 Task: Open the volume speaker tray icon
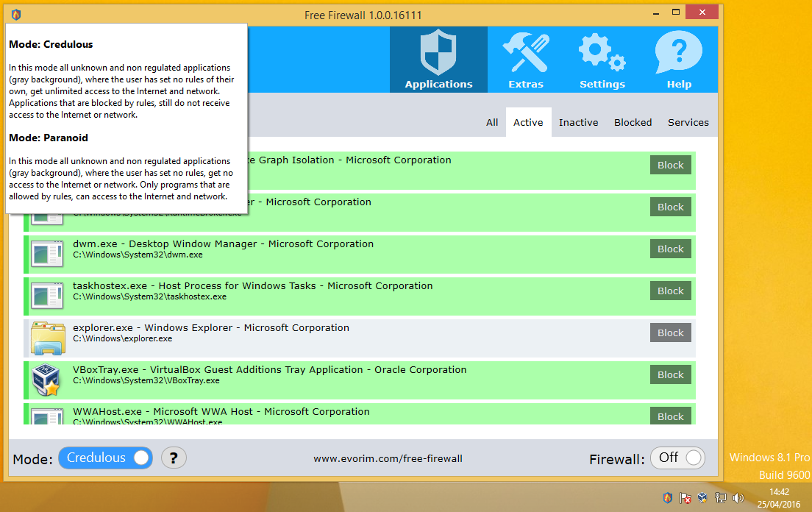[738, 498]
